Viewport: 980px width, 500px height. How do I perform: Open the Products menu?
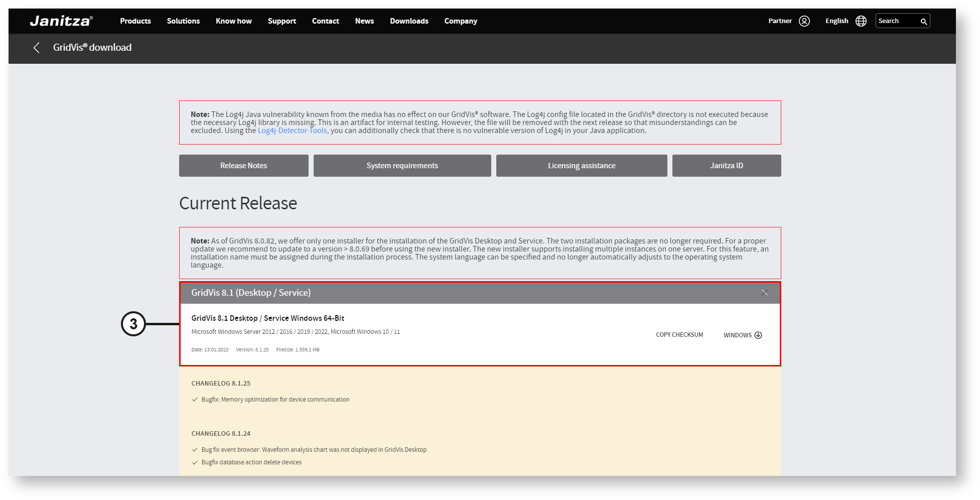(135, 21)
